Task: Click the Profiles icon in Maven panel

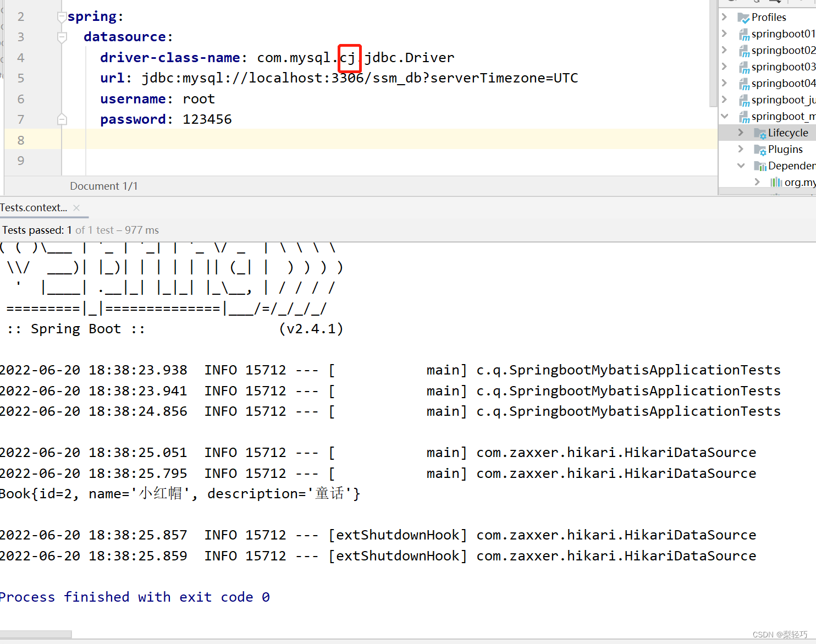Action: (743, 17)
